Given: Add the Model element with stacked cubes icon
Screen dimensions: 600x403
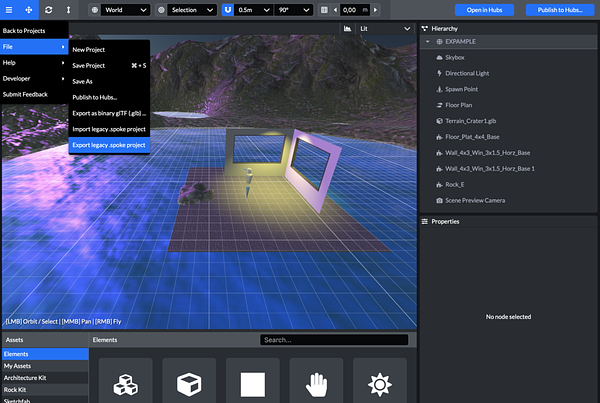Looking at the screenshot, I should [126, 383].
